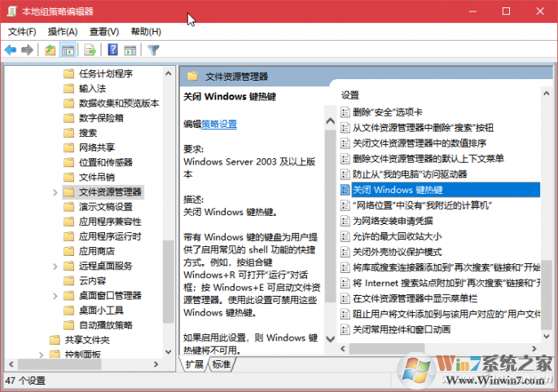Screen dimensions: 558x392
Task: Click the policy icon beside 删除"安全"选项卡
Action: click(x=345, y=112)
